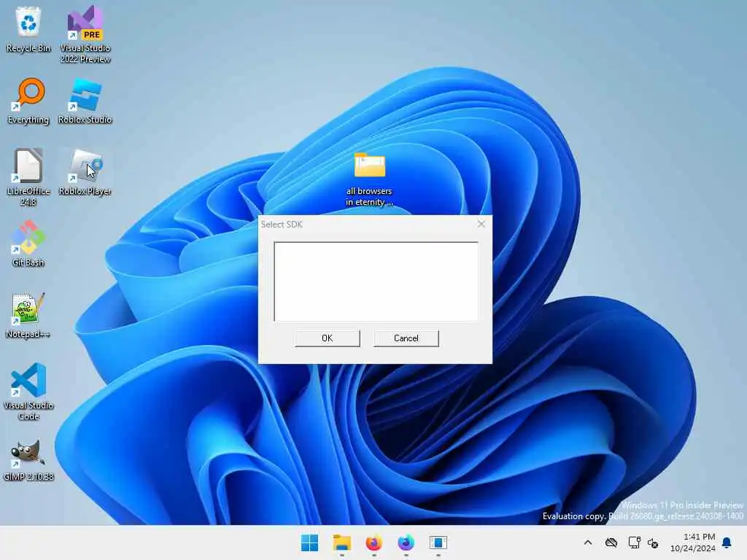Open the Windows Start menu

pyautogui.click(x=309, y=542)
